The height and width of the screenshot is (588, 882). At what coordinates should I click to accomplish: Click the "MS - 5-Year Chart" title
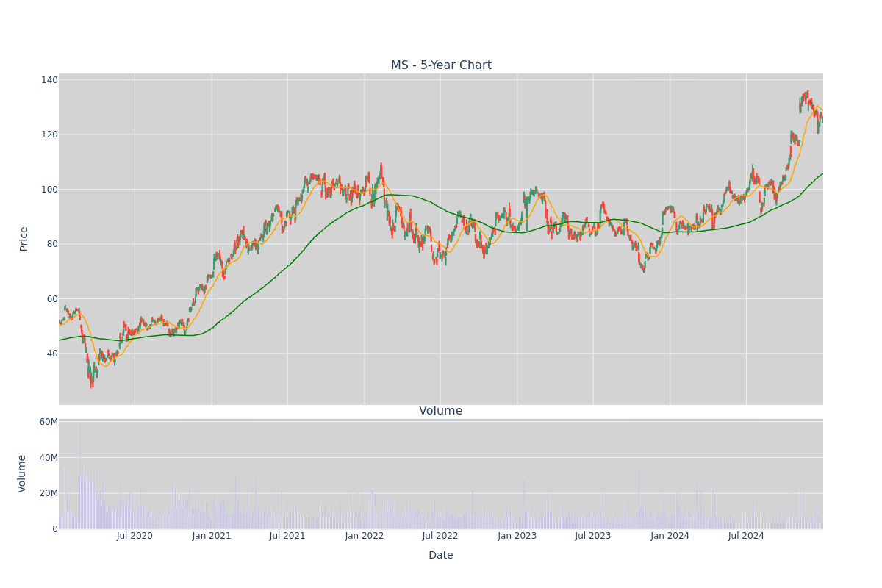(x=441, y=65)
